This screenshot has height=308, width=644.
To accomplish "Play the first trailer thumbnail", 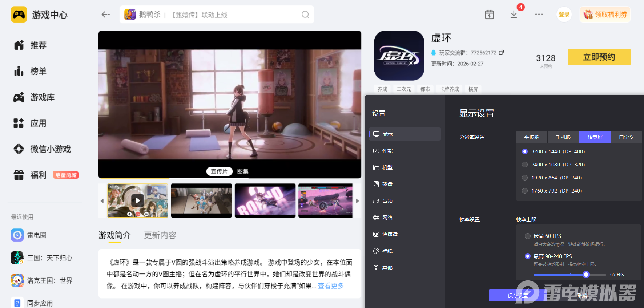I will (138, 200).
